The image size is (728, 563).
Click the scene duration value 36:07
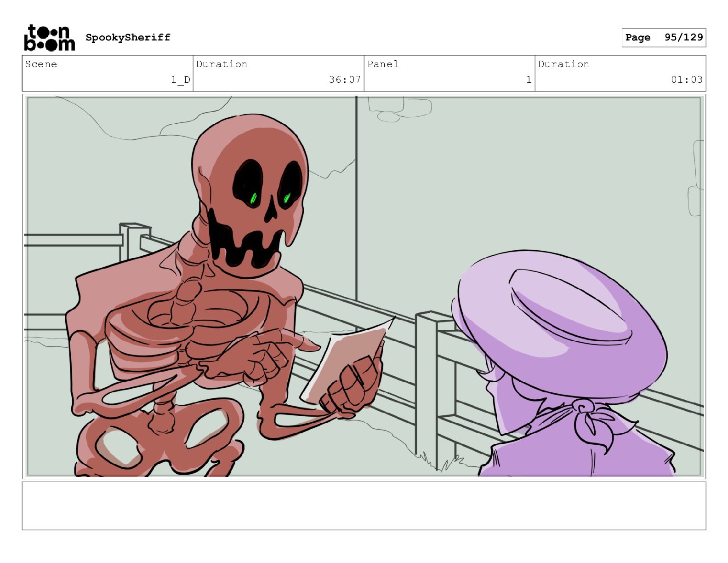(x=344, y=80)
